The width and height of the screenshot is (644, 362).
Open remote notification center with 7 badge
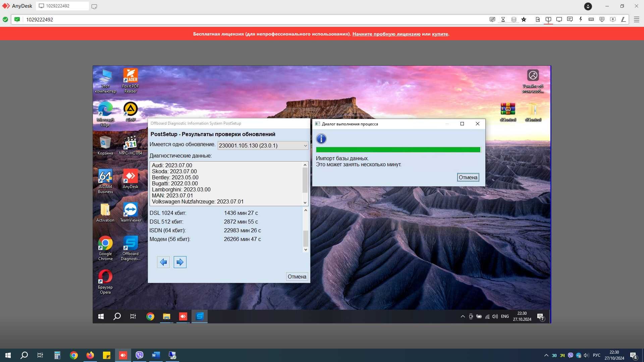point(540,317)
